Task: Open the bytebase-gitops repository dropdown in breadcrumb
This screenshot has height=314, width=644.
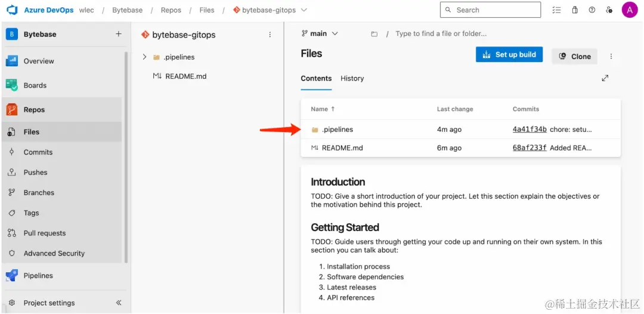Action: [304, 10]
